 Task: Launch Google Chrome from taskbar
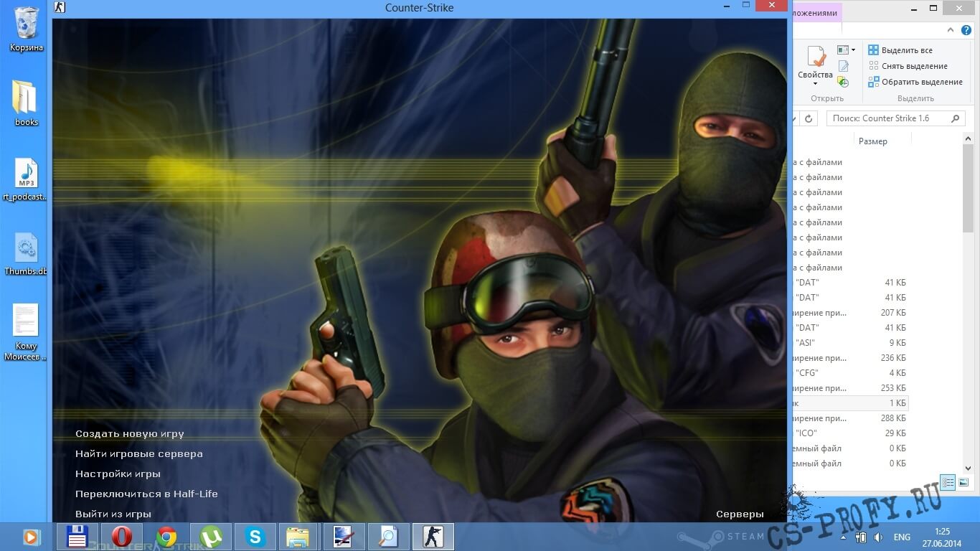pos(166,537)
